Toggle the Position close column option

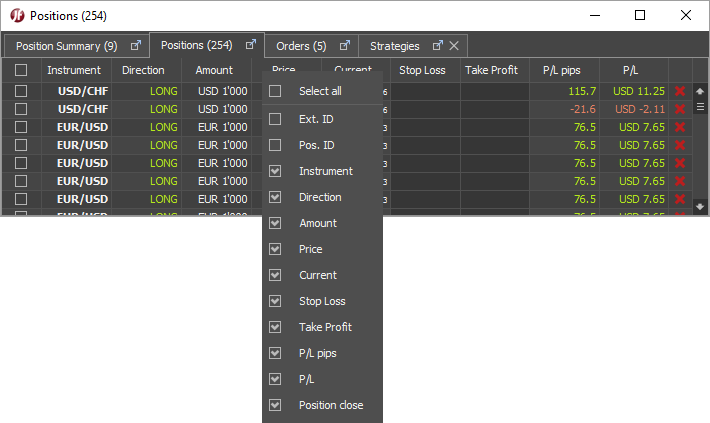tap(275, 405)
